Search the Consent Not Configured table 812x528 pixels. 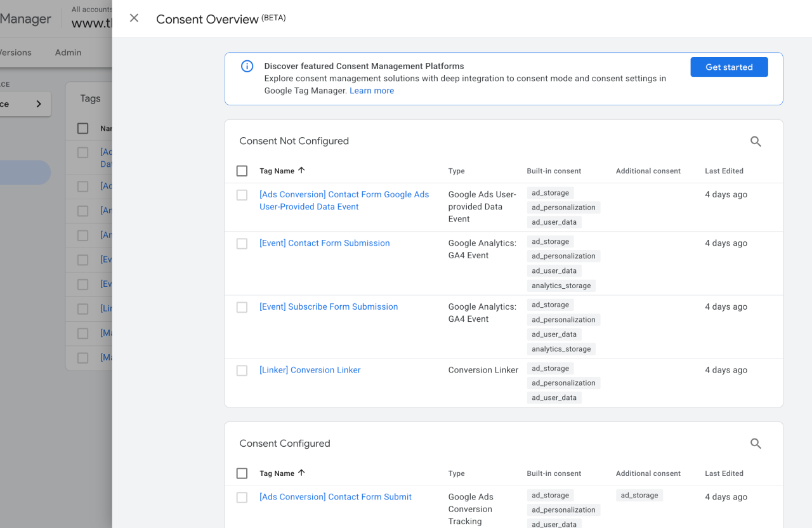click(756, 142)
